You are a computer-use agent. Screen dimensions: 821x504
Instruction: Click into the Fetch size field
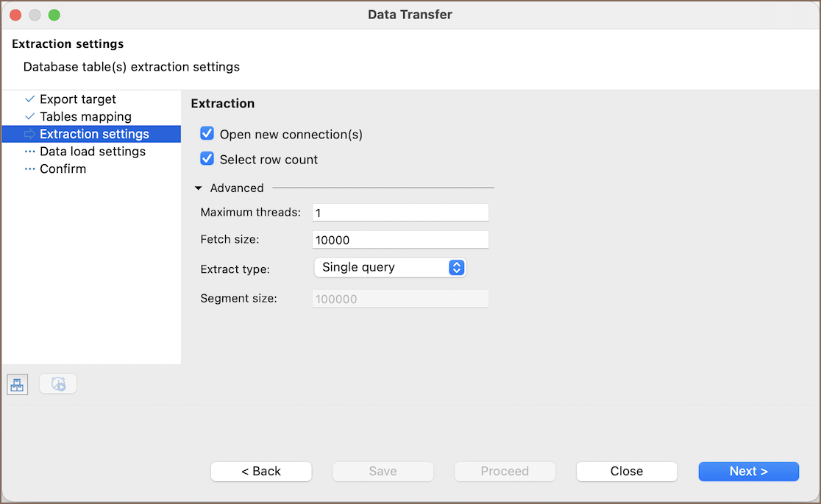(400, 240)
